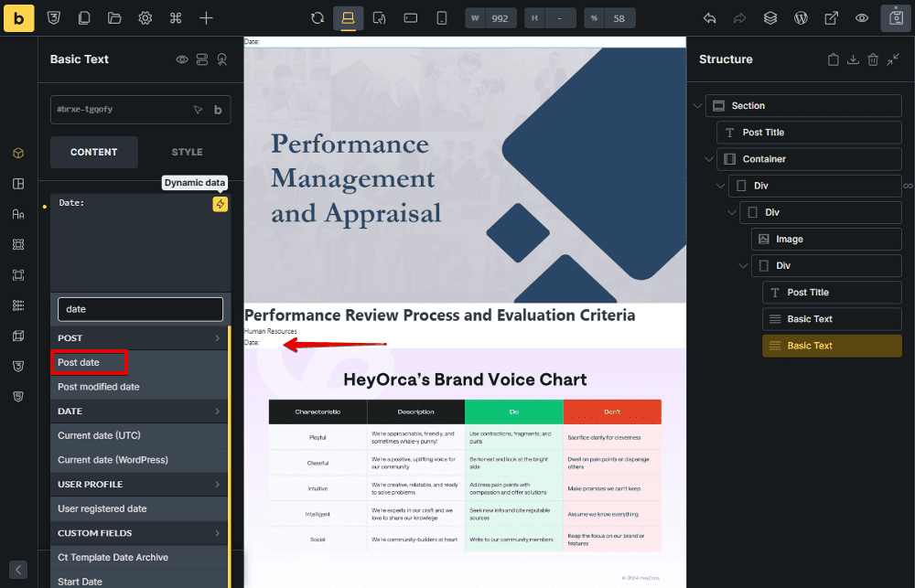Select the CONTENT tab
This screenshot has width=915, height=588.
tap(93, 152)
